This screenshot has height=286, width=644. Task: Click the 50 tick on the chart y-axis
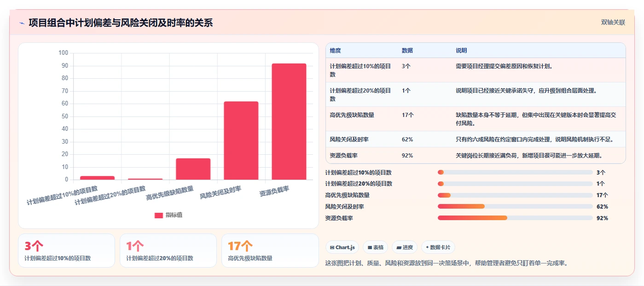coord(64,116)
